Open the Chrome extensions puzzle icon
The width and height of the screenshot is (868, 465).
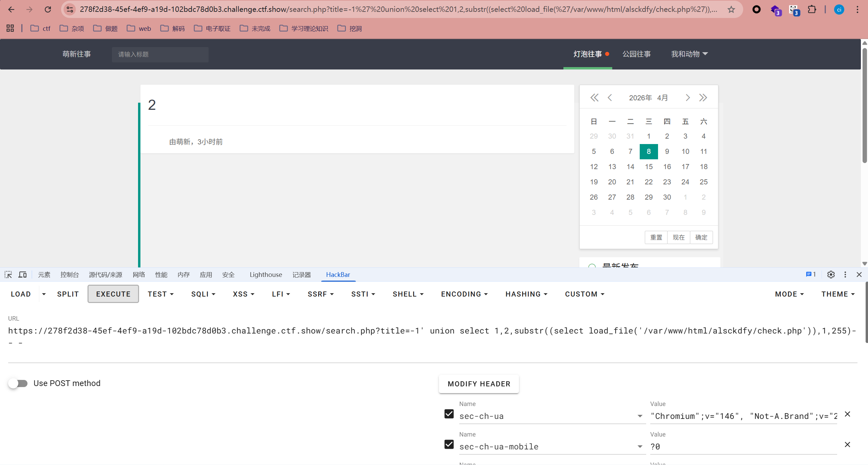pos(812,9)
